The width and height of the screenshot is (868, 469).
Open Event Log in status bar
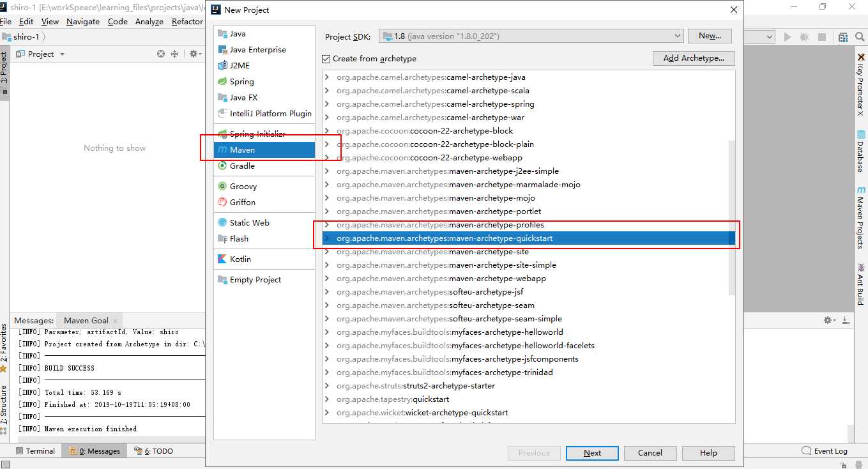[825, 451]
